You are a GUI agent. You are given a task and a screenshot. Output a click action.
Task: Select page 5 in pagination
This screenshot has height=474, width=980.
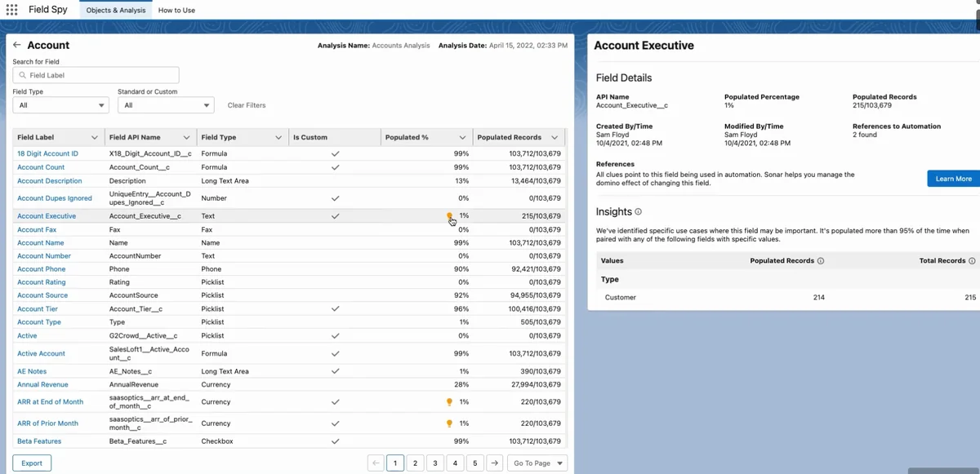click(x=474, y=463)
